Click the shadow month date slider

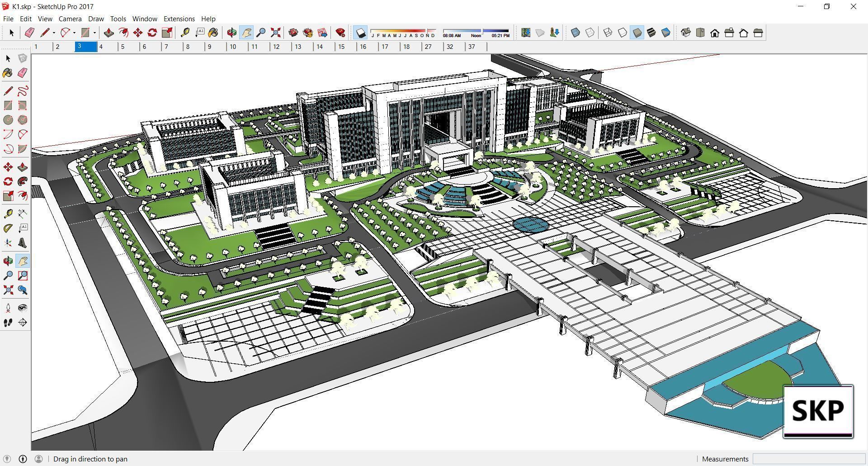[403, 33]
